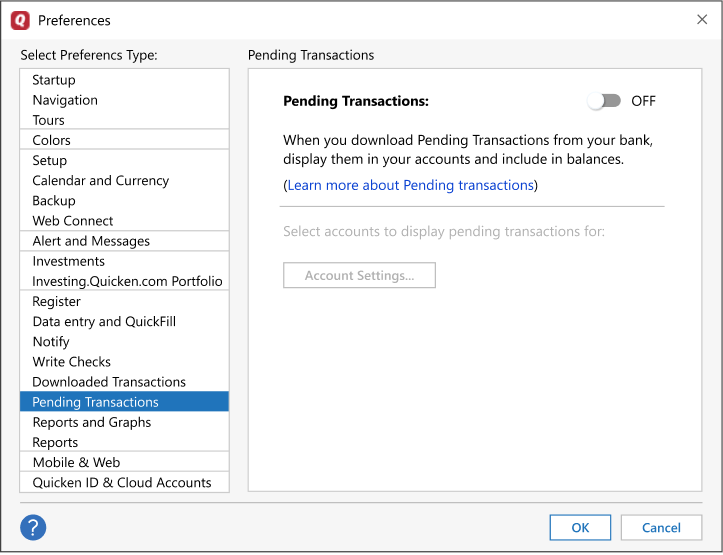The width and height of the screenshot is (723, 555).
Task: Select Investing.Quicken.com Portfolio entry
Action: click(127, 281)
